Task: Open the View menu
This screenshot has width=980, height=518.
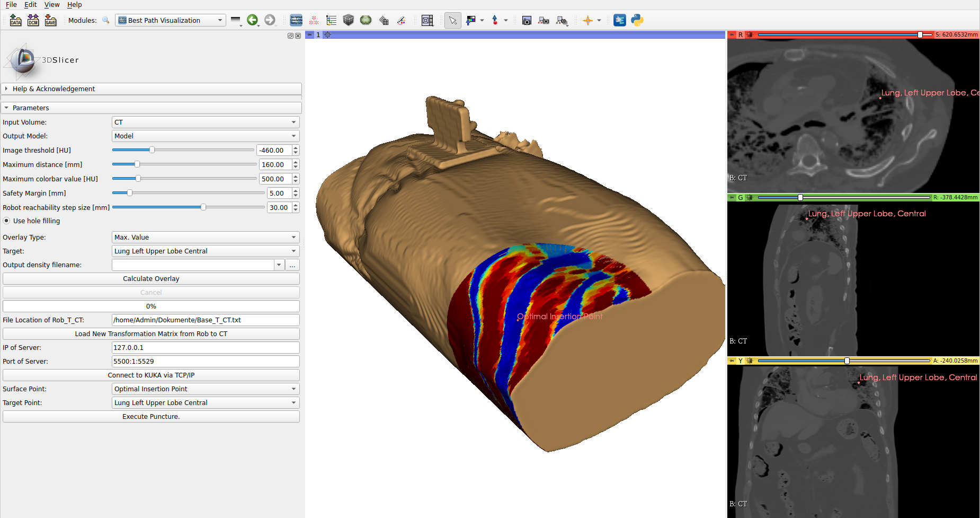Action: [52, 4]
